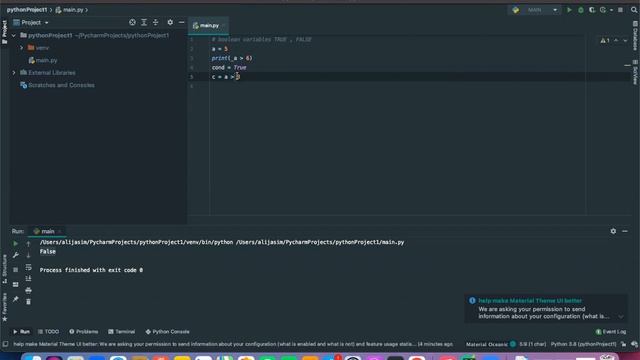Click the Profile run icon in top toolbar
This screenshot has height=360, width=640.
[x=603, y=10]
